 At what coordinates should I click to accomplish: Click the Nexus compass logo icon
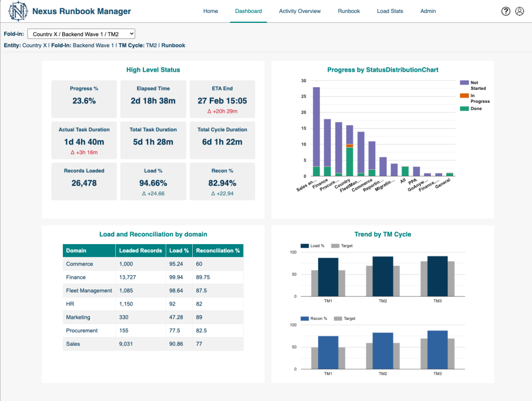pyautogui.click(x=18, y=11)
